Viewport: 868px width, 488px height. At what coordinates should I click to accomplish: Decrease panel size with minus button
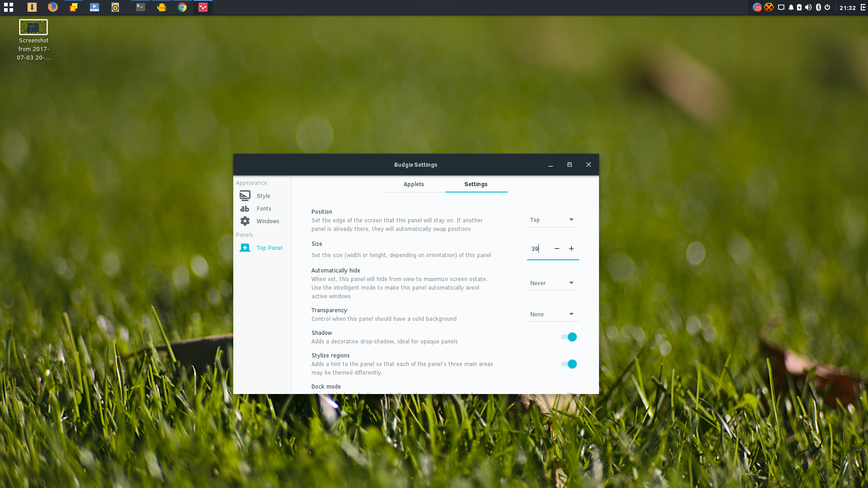click(x=557, y=249)
